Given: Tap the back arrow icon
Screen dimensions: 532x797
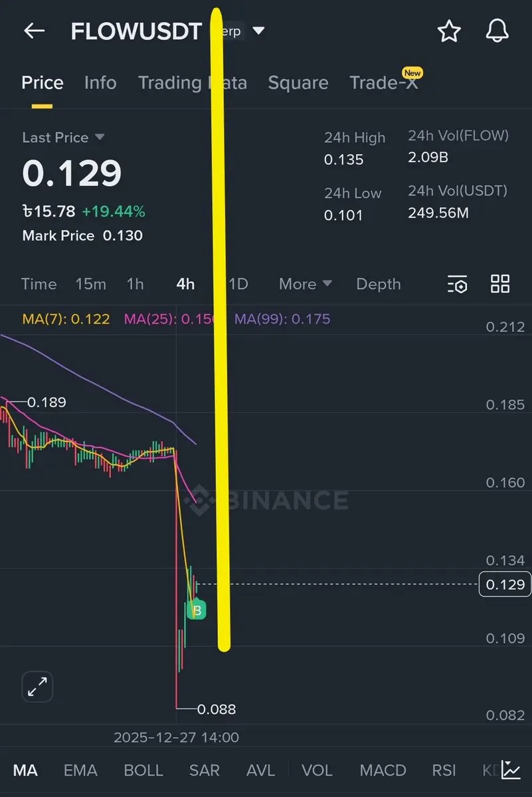Looking at the screenshot, I should pos(35,31).
